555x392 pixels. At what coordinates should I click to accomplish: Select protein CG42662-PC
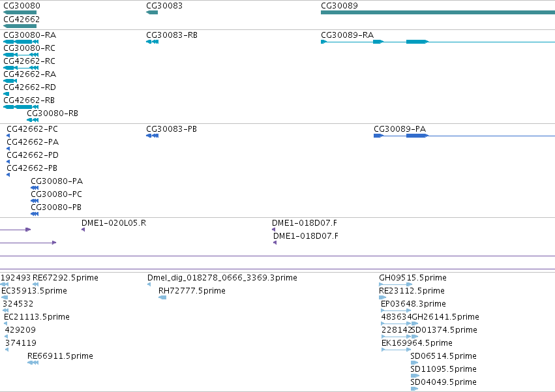[x=32, y=129]
